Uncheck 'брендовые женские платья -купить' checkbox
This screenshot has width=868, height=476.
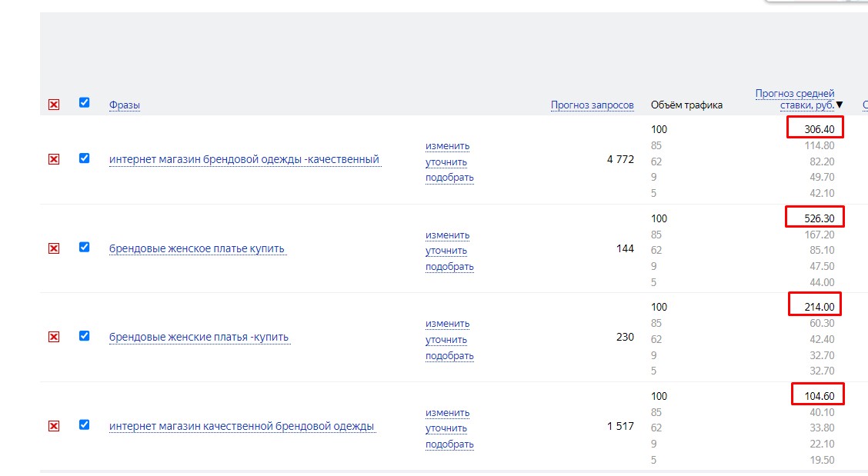(85, 335)
